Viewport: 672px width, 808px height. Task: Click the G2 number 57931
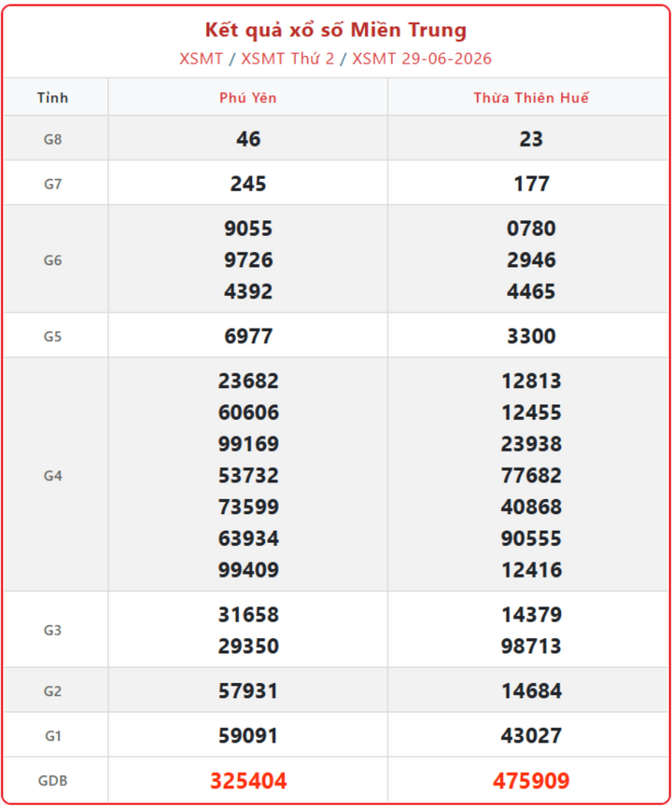click(248, 691)
